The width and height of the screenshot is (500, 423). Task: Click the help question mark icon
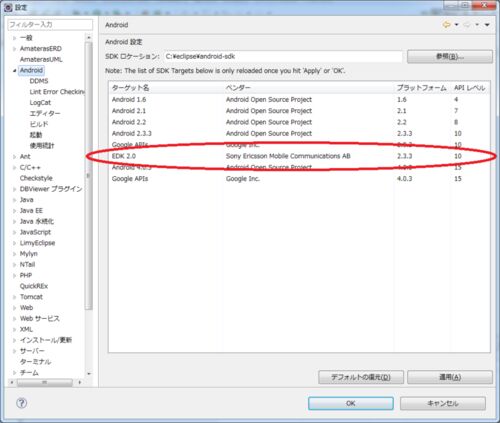(22, 403)
